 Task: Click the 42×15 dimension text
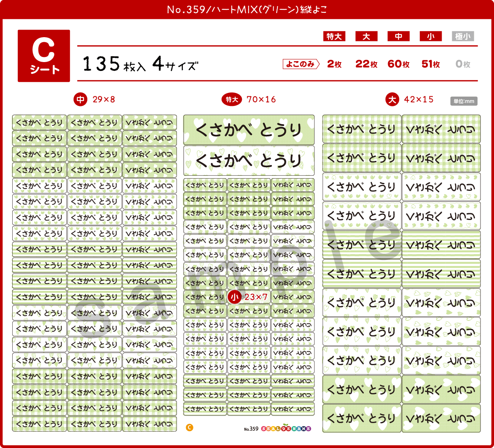click(x=419, y=100)
